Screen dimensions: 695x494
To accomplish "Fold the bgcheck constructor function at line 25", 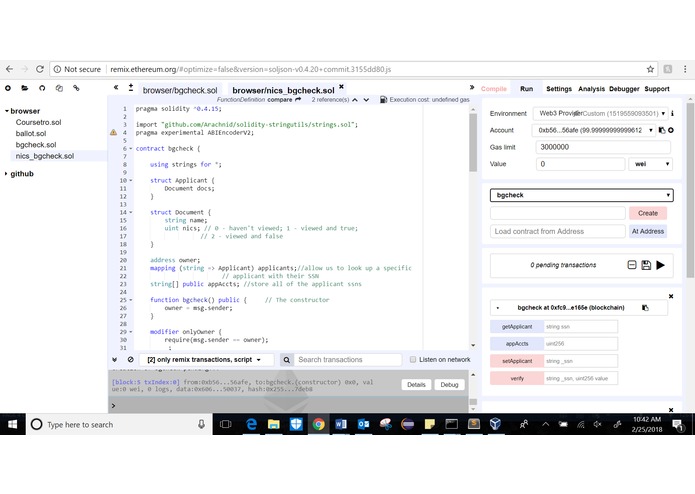I will 131,300.
